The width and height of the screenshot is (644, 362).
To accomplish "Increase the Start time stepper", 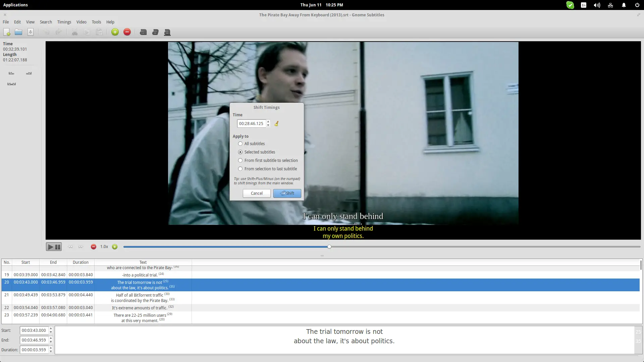I will click(51, 328).
